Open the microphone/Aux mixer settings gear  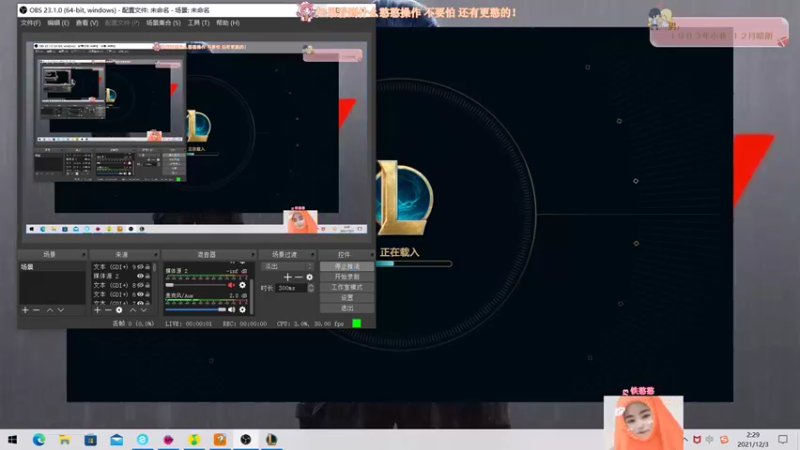point(242,309)
